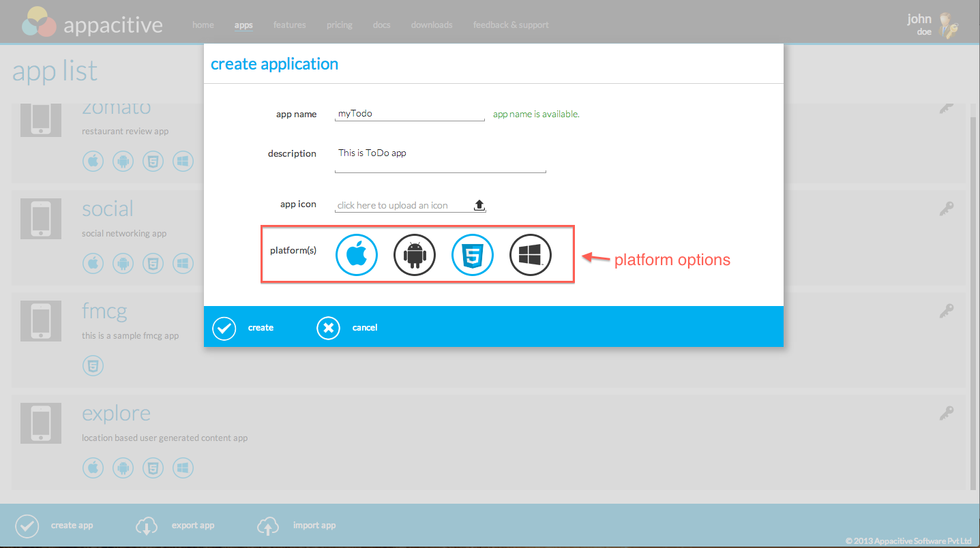Click the key icon for social app
This screenshot has height=548, width=980.
[946, 209]
